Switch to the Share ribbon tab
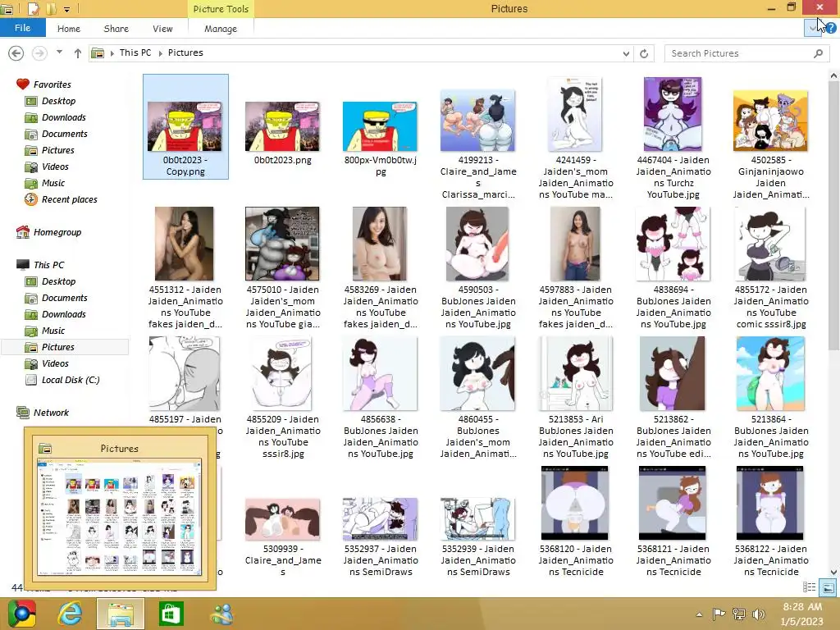The height and width of the screenshot is (630, 840). pos(116,29)
